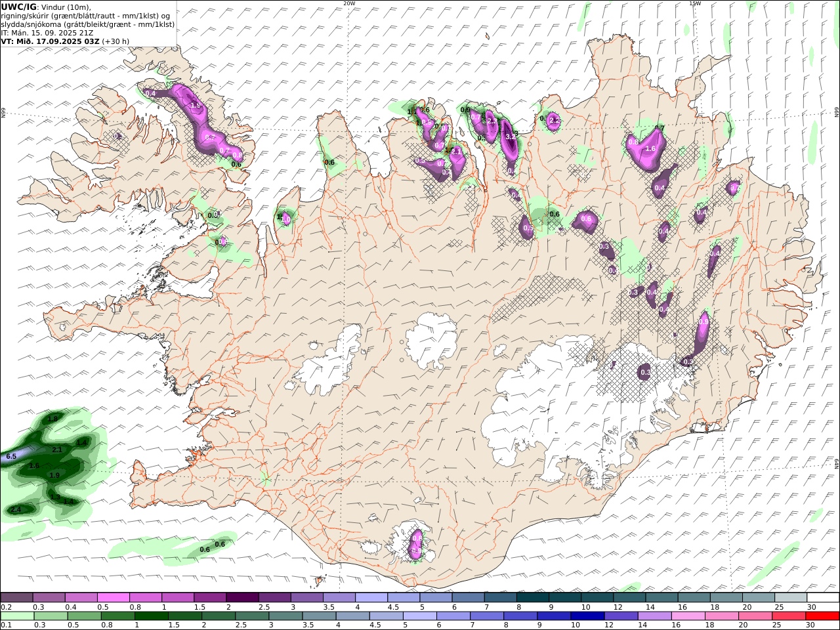Click the bright pink 0.5 swatch in top scale
Screen dimensions: 840x630
[114, 597]
